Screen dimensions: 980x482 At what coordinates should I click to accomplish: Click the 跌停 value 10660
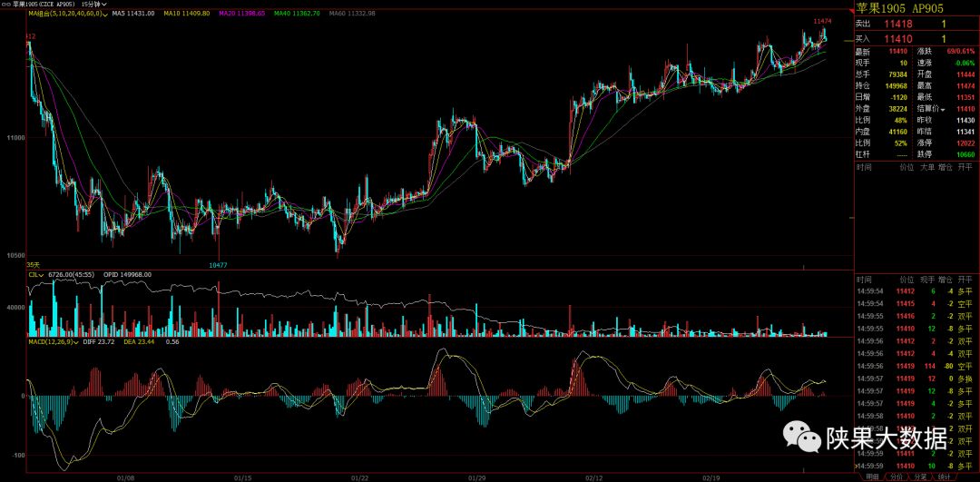pos(965,153)
